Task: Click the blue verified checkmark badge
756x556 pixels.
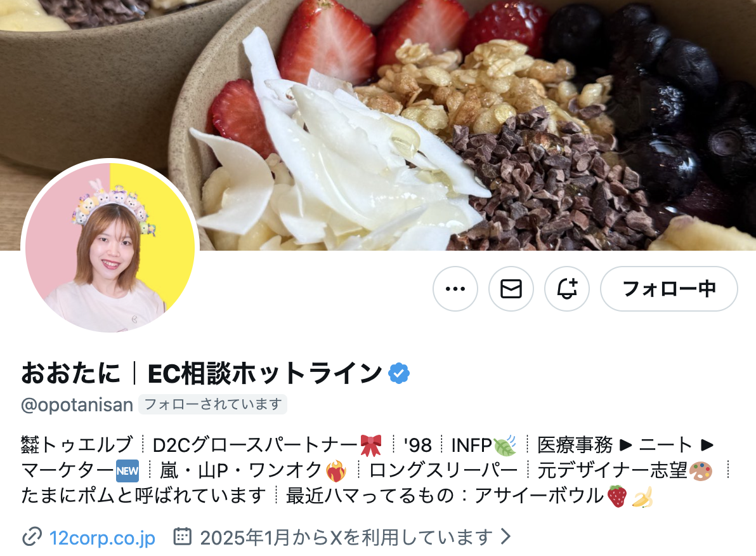Action: (x=399, y=373)
